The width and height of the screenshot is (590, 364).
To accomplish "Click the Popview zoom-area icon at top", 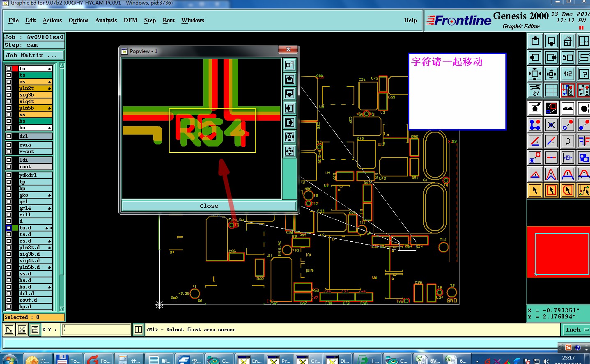I will point(290,65).
